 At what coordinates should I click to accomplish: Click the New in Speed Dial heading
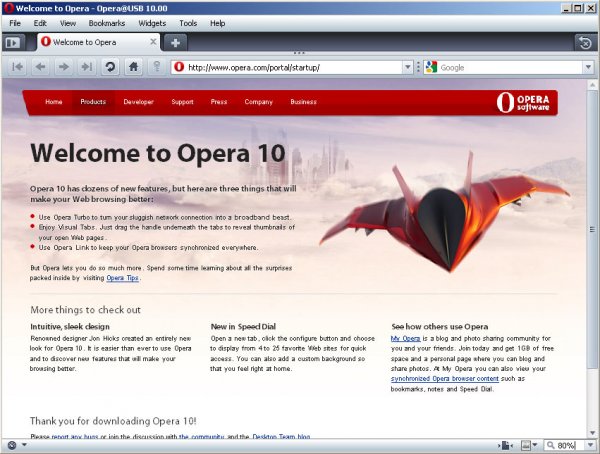(243, 327)
